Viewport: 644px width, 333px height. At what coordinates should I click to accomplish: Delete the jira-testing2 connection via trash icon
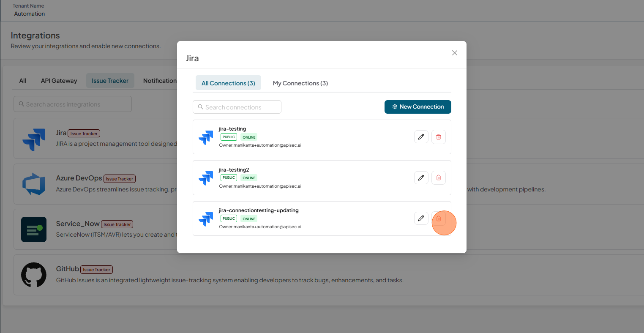tap(439, 177)
